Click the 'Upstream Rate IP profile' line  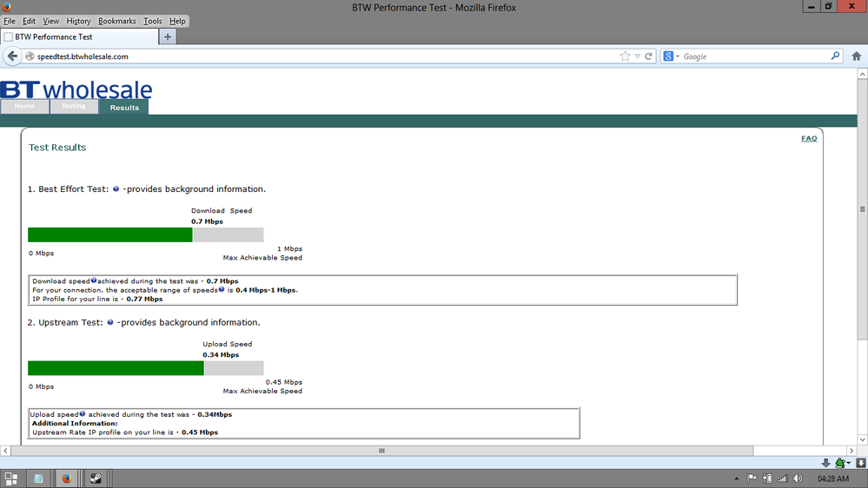124,432
